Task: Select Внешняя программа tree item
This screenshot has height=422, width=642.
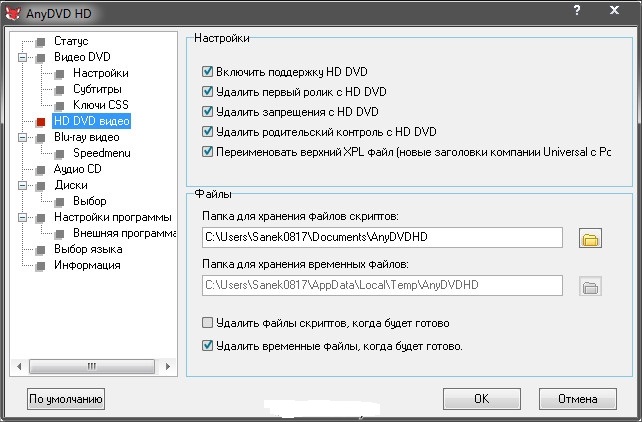Action: 124,233
